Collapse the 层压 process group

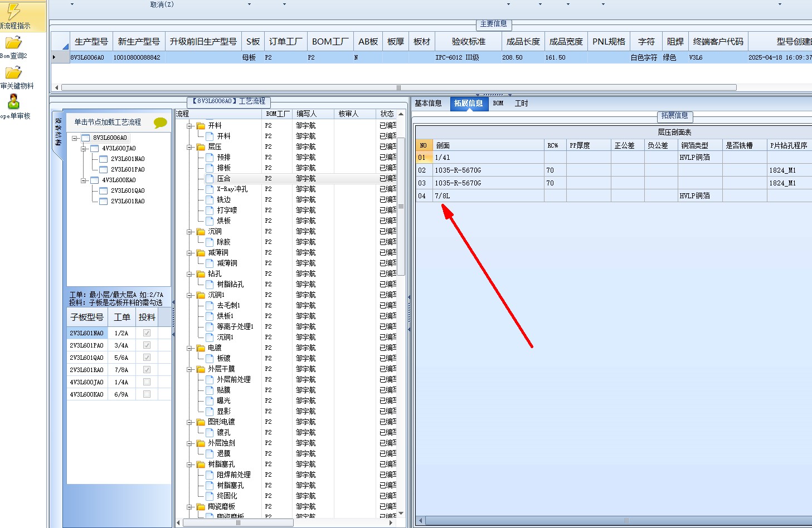(189, 147)
